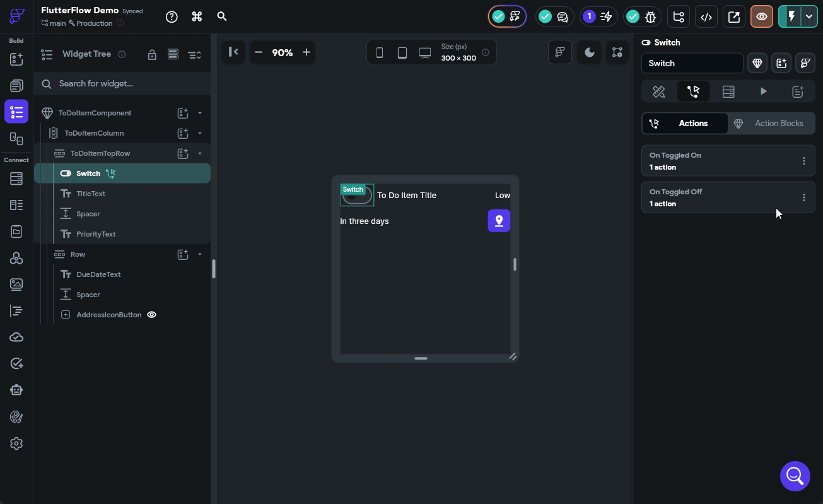Open the Help question mark icon
Viewport: 823px width, 504px height.
(x=172, y=16)
